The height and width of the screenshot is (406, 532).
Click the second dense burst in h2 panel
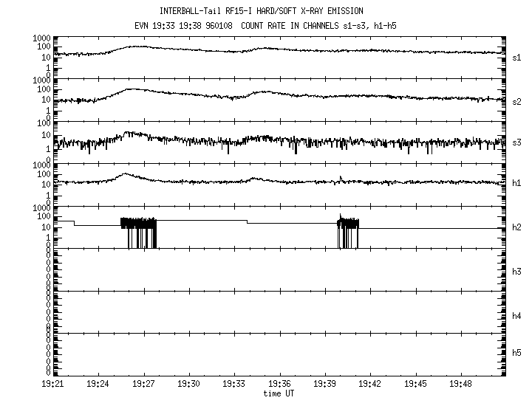click(348, 224)
